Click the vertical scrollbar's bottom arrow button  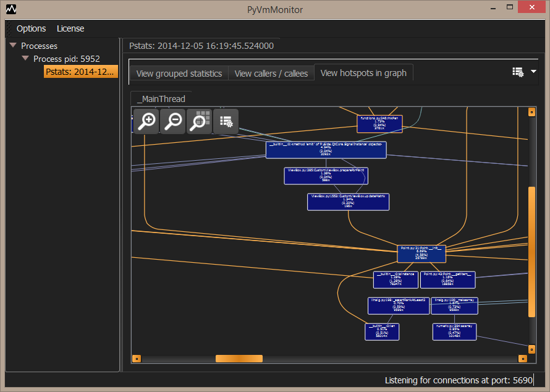(x=531, y=349)
